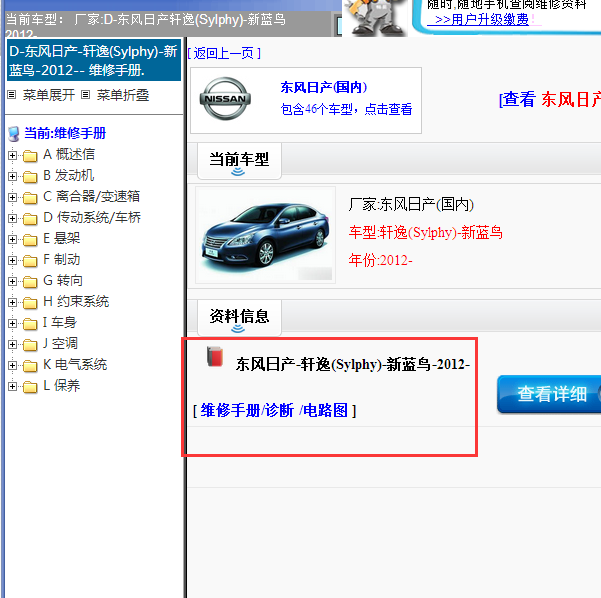Click the L 保养 folder icon
Screen dimensions: 601x598
point(30,387)
